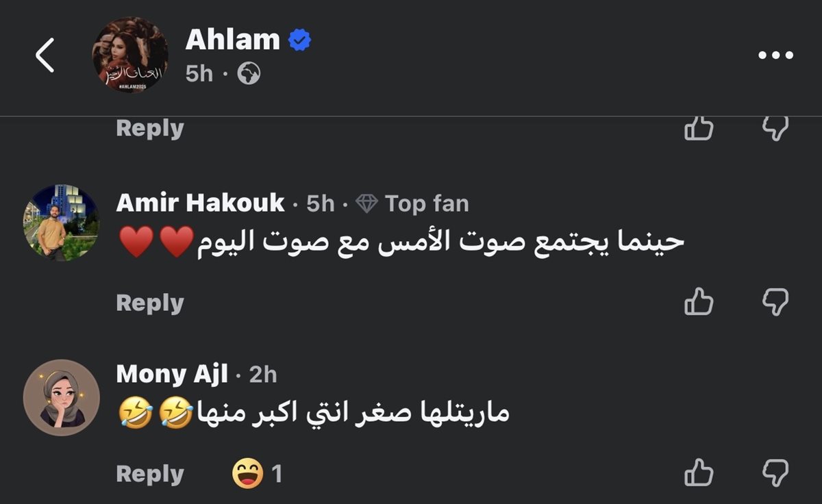Image resolution: width=822 pixels, height=504 pixels.
Task: Like Mony Ajl's comment with thumbs up
Action: click(x=699, y=473)
